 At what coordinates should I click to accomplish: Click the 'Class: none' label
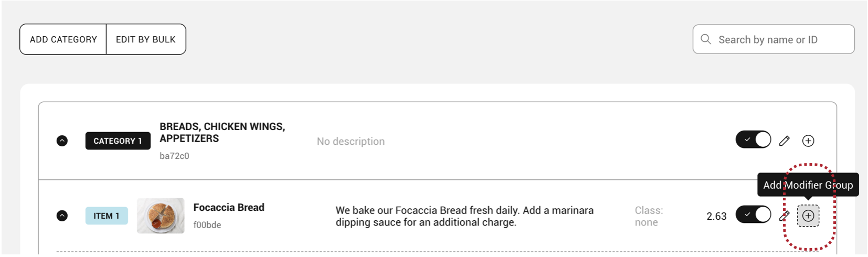(x=649, y=216)
